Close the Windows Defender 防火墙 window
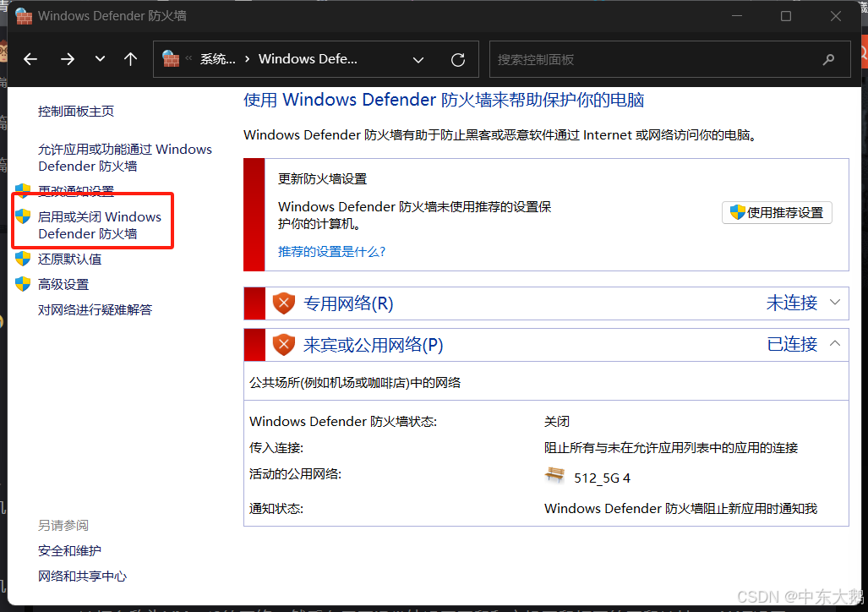Screen dimensions: 868x612 point(836,16)
